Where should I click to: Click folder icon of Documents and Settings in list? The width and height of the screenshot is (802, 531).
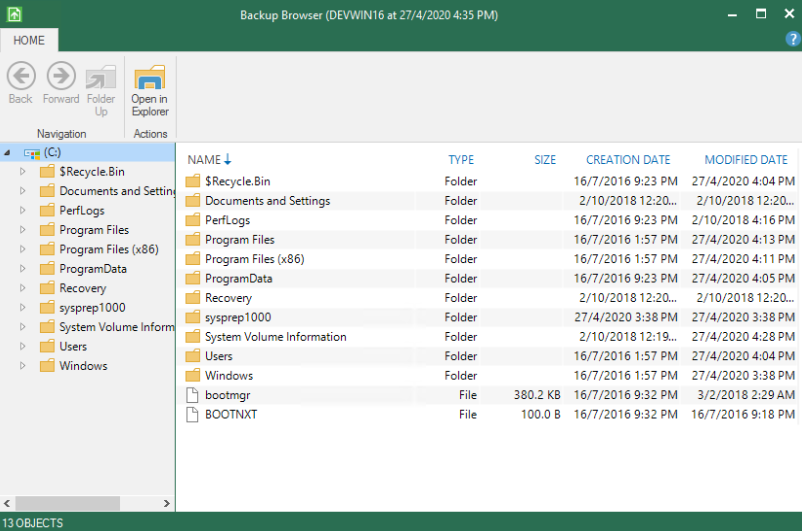click(193, 201)
